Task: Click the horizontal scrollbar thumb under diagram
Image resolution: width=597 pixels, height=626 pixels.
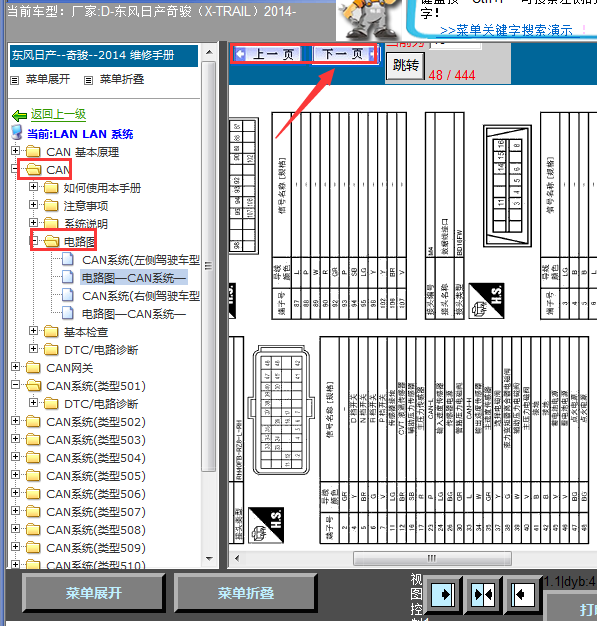Action: pyautogui.click(x=432, y=558)
